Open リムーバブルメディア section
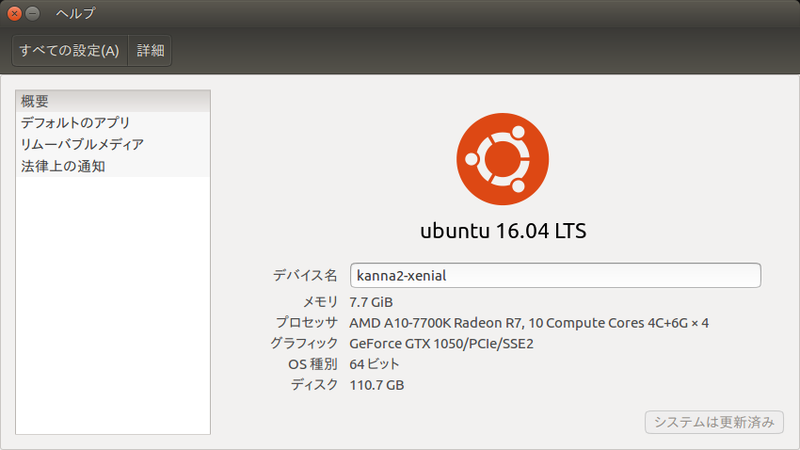The width and height of the screenshot is (800, 450). point(113,144)
